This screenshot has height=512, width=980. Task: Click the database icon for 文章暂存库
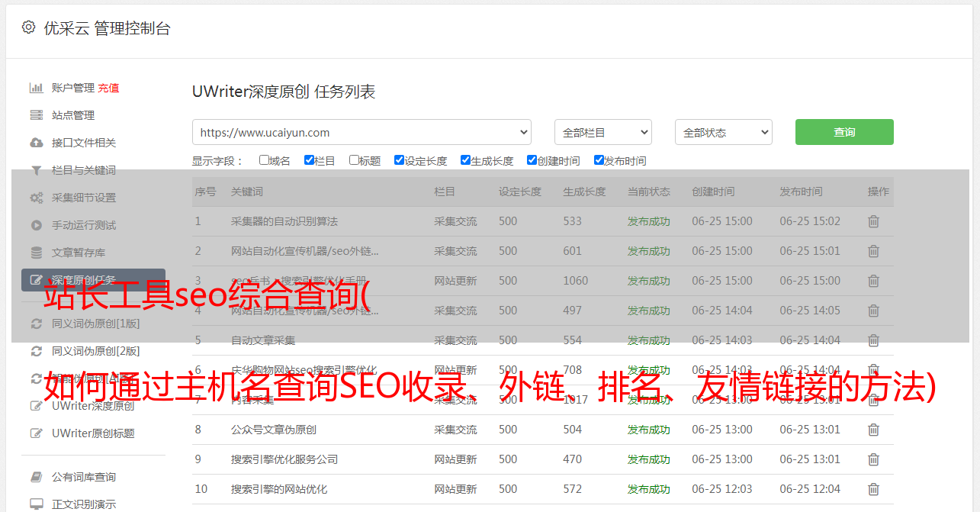click(36, 253)
